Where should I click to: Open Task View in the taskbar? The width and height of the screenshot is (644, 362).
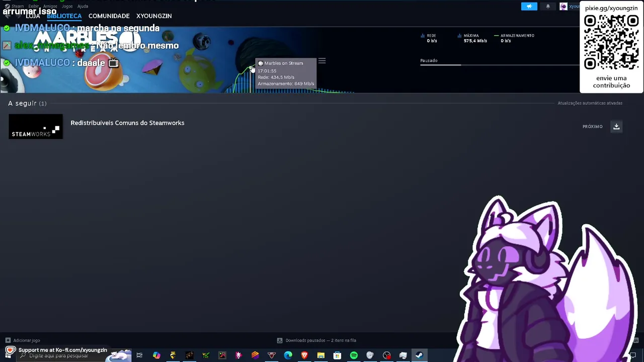[139, 355]
